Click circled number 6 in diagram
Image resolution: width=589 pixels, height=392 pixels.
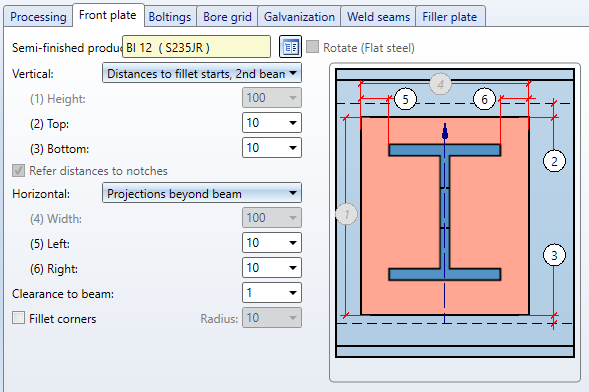(484, 100)
